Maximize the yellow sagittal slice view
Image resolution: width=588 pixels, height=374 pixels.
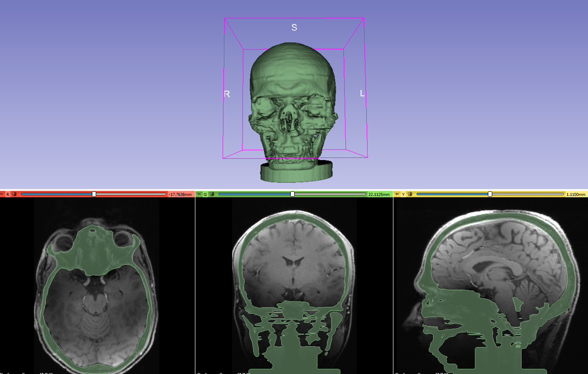click(410, 194)
